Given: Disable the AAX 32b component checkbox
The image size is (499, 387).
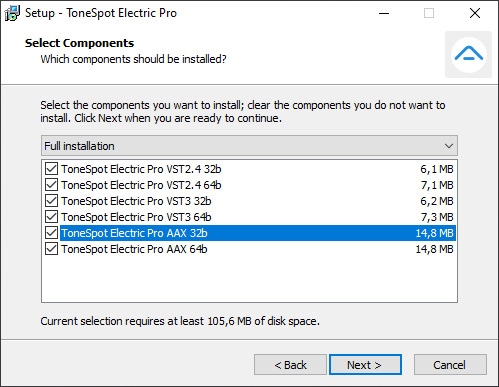Looking at the screenshot, I should pos(51,233).
